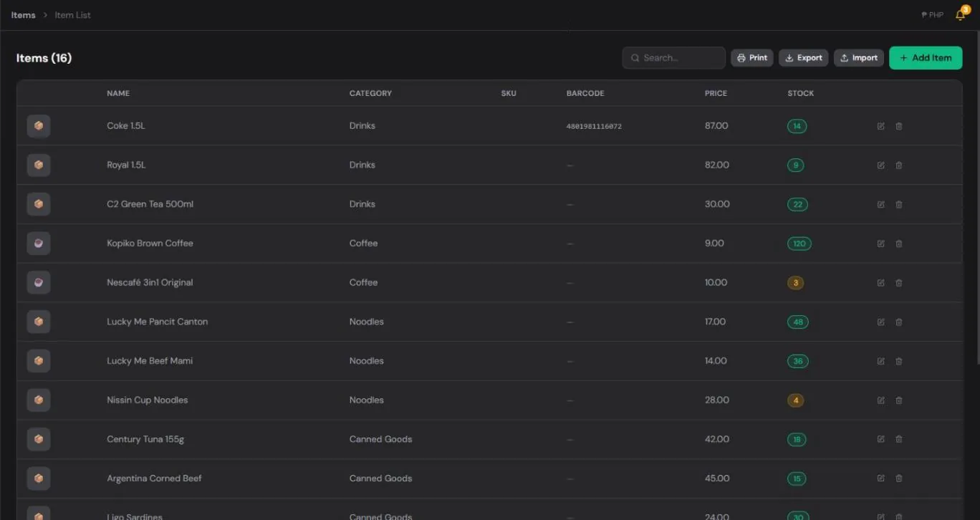980x520 pixels.
Task: Delete the Lucky Me Pancit Canton item
Action: coord(899,322)
